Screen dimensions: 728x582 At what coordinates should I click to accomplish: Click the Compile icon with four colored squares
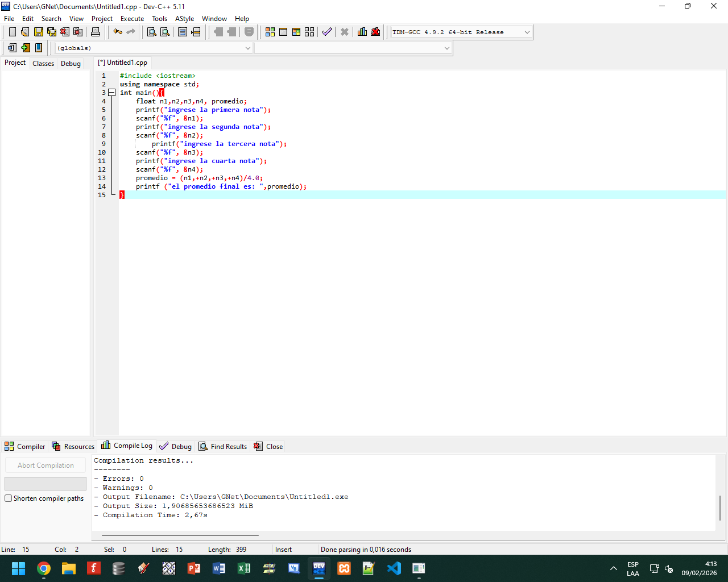[x=270, y=32]
